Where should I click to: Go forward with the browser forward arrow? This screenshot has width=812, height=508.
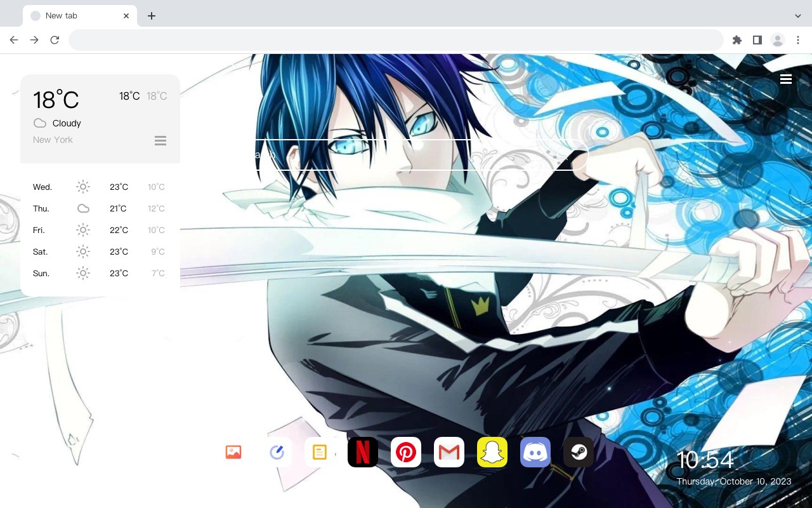pyautogui.click(x=34, y=40)
